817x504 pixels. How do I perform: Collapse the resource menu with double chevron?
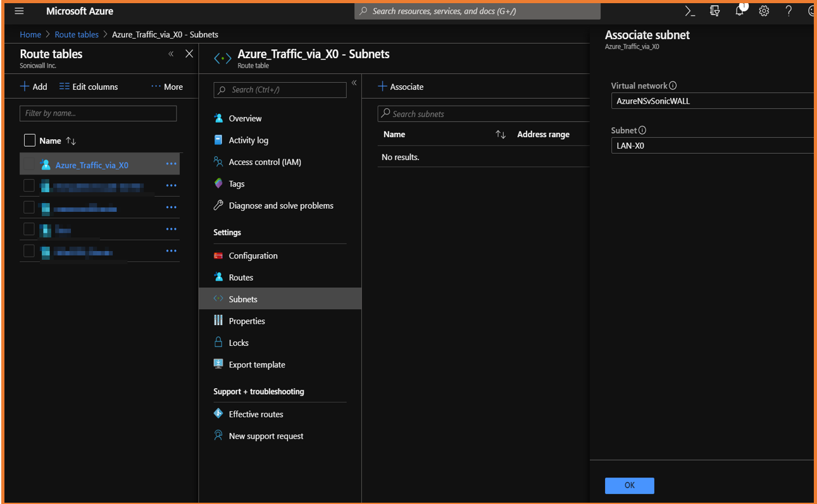[x=354, y=83]
